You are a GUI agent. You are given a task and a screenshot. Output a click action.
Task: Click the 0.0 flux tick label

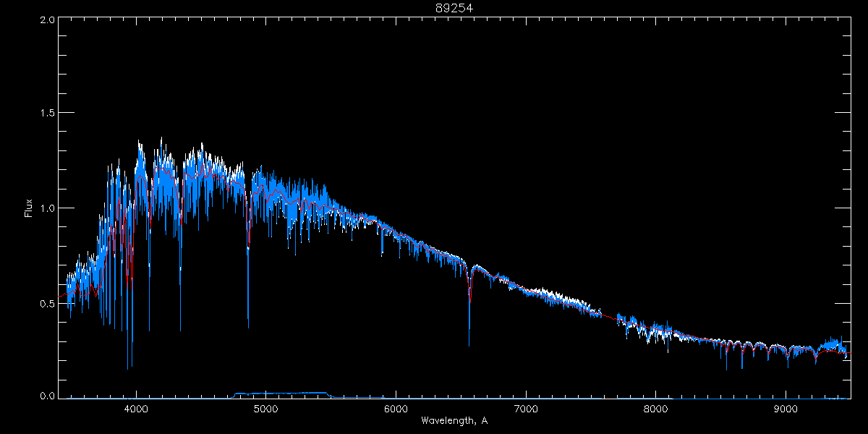[x=47, y=396]
